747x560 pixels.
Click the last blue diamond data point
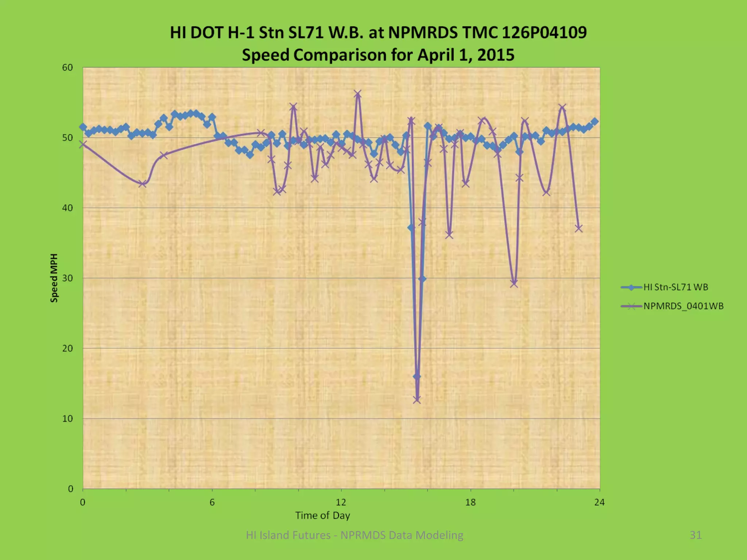pyautogui.click(x=595, y=121)
